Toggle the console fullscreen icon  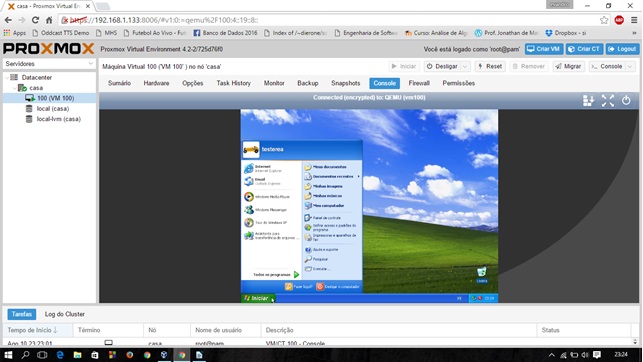[608, 101]
